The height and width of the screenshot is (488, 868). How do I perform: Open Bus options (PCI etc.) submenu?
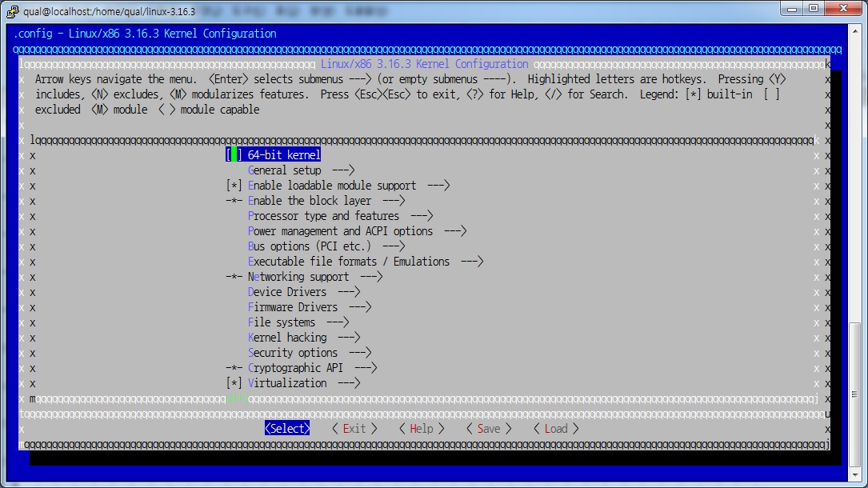point(326,246)
